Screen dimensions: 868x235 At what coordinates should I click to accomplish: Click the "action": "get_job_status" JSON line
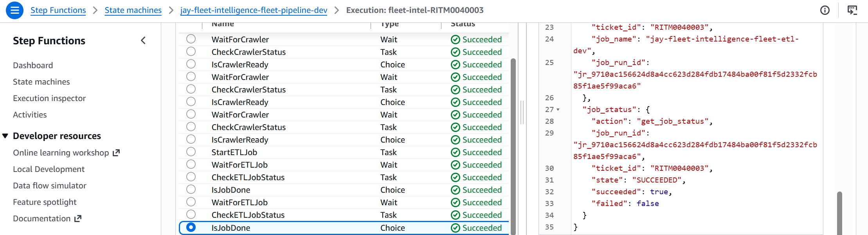652,121
